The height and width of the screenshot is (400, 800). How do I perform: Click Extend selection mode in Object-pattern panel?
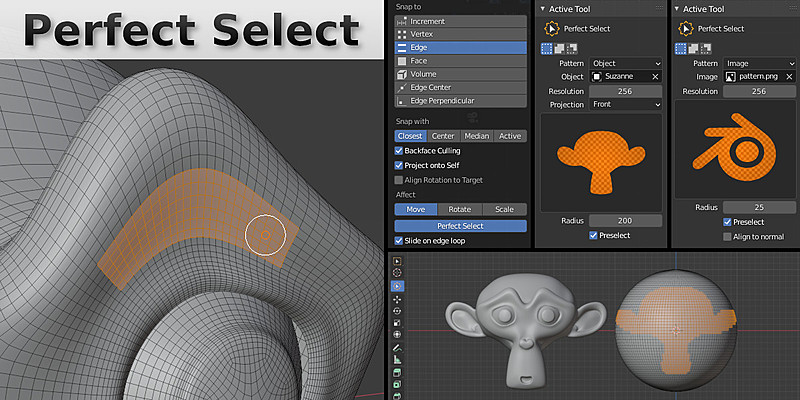tap(559, 48)
